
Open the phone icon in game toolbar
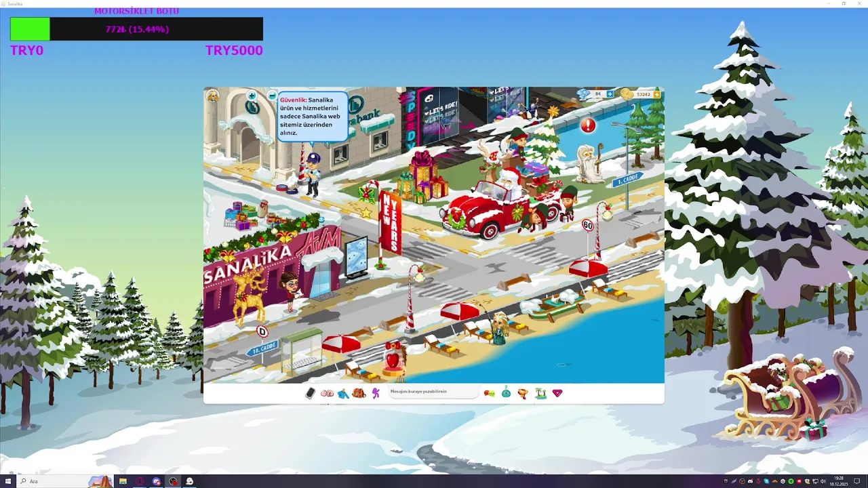coord(310,393)
